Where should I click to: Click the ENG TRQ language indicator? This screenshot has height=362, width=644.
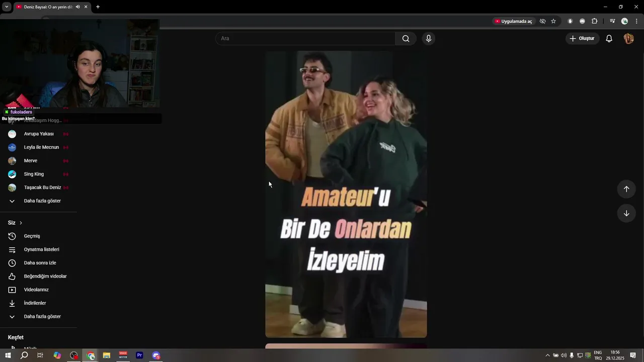pyautogui.click(x=598, y=355)
